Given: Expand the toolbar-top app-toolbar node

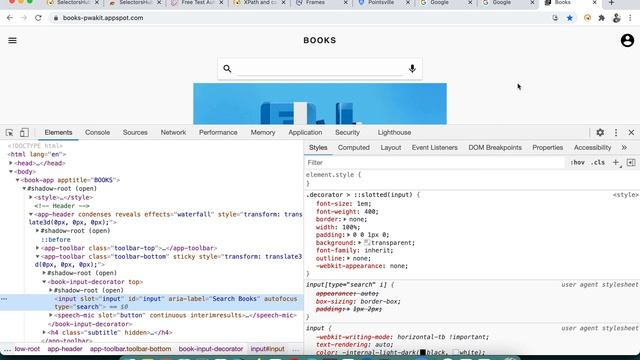Looking at the screenshot, I should (38, 248).
